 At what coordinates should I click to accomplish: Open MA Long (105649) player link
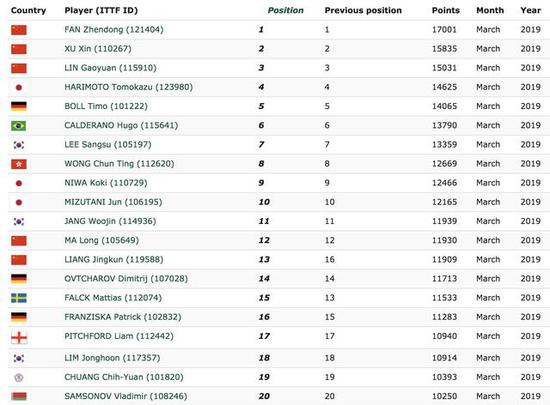[x=102, y=240]
